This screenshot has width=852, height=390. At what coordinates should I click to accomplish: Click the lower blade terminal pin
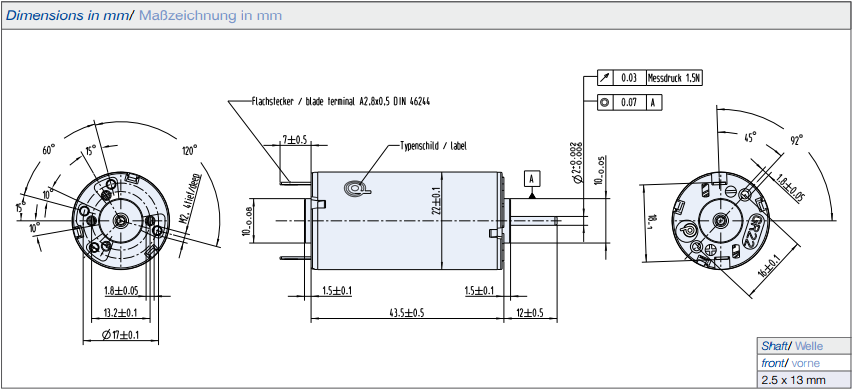point(297,257)
